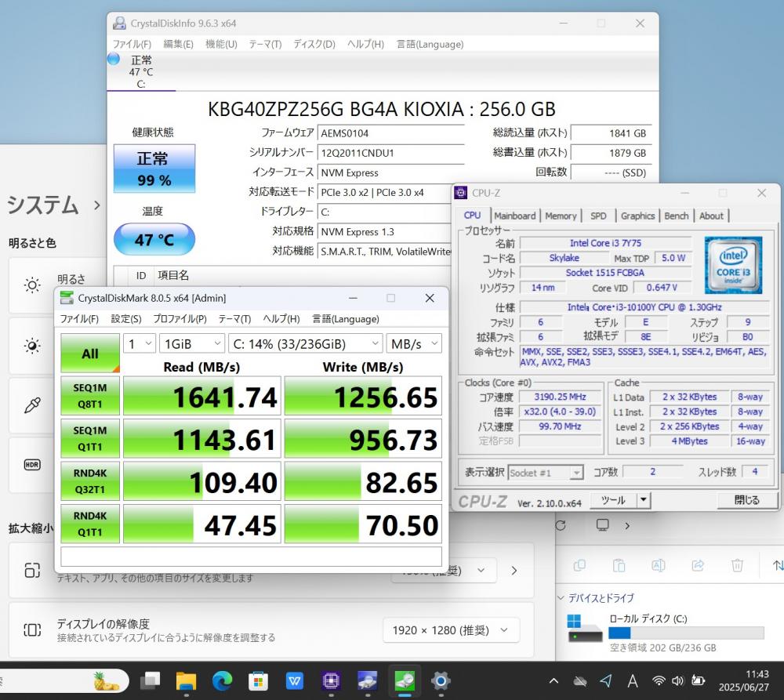
Task: Switch to the Memory tab in CPU-Z
Action: coord(561,216)
